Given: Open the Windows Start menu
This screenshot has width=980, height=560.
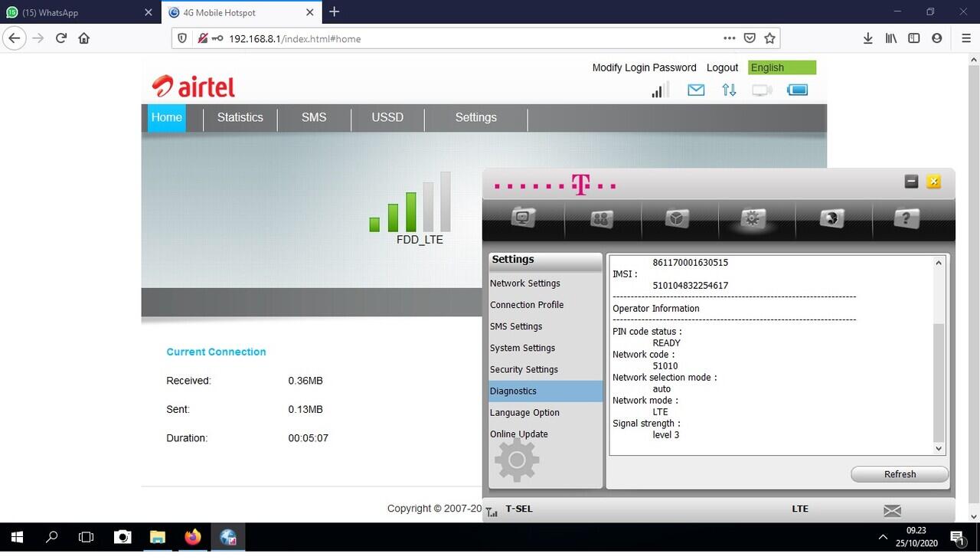Looking at the screenshot, I should 17,537.
